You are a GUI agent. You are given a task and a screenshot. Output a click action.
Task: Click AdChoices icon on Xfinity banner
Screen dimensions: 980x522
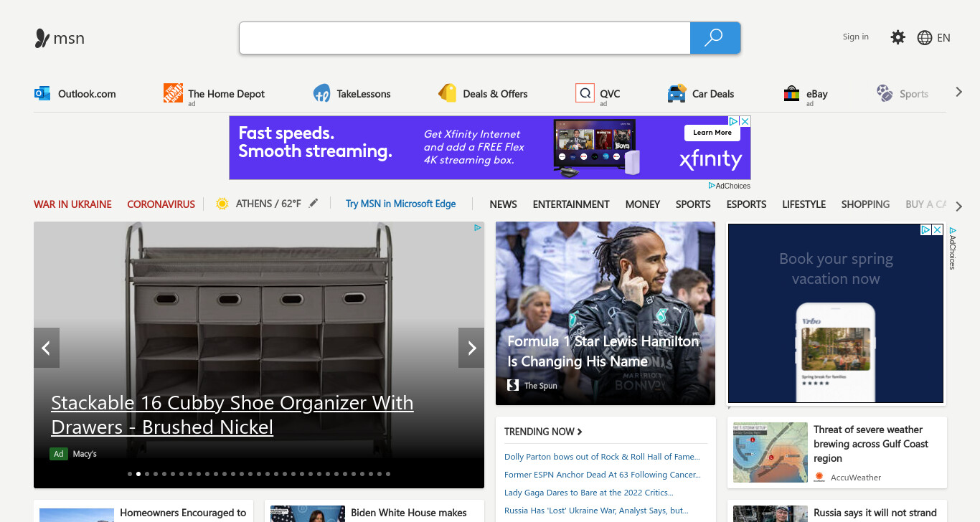[x=734, y=121]
